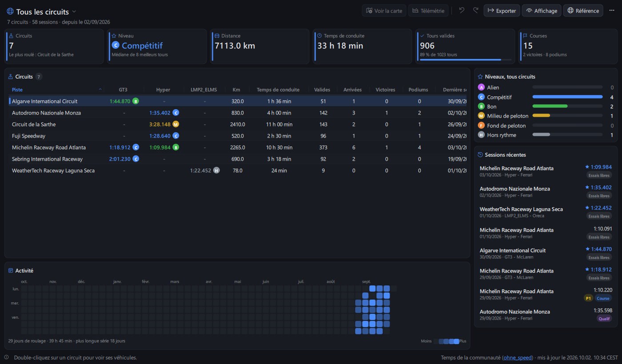This screenshot has height=364, width=622.
Task: Click the blue Compétitif level bar
Action: (x=567, y=97)
